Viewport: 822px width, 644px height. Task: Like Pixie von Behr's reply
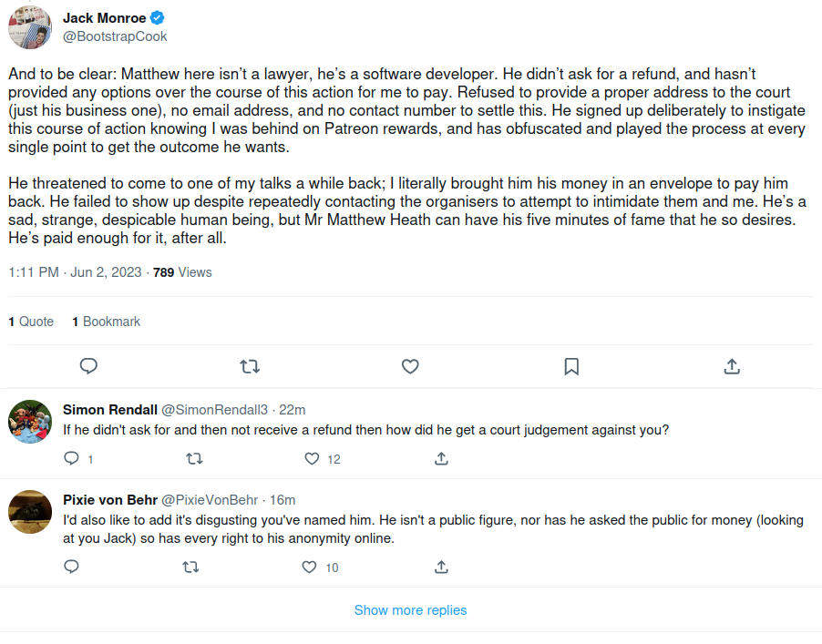click(310, 567)
